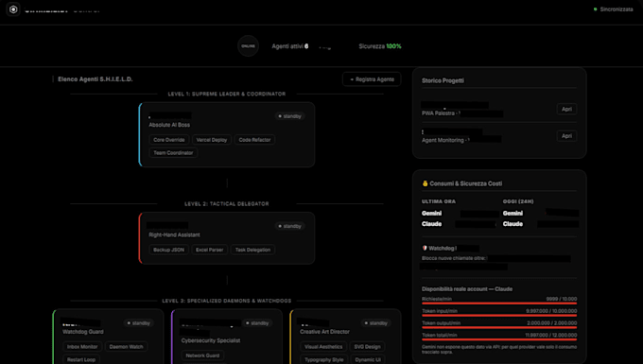Screen dimensions: 643x364
Task: Select the Code Refactor skill tag
Action: 254,140
